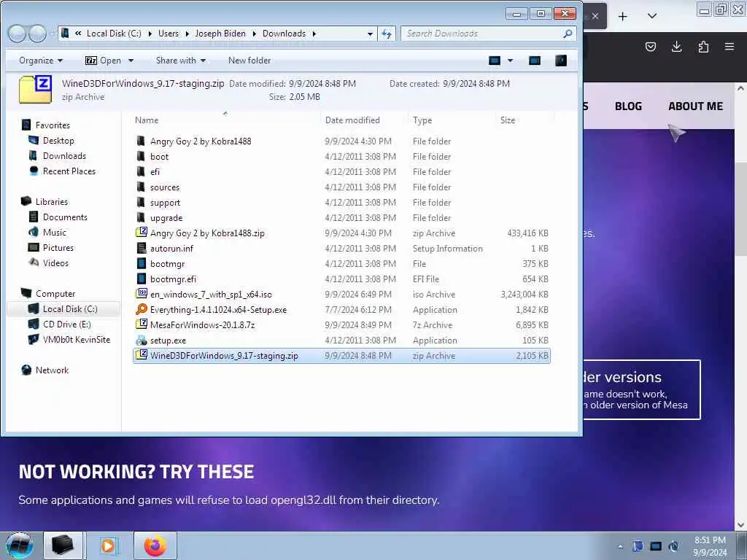Select the setup.exe installer icon

tap(142, 340)
